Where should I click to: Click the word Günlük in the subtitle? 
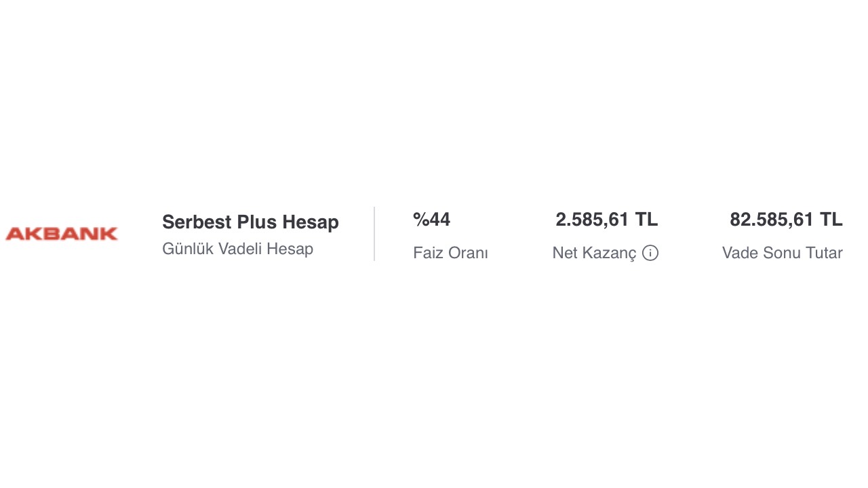(x=188, y=249)
